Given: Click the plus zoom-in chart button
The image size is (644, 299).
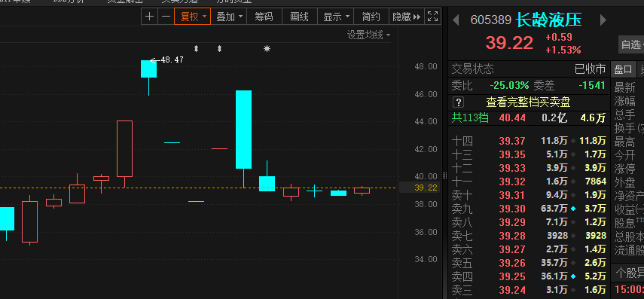Looking at the screenshot, I should 149,17.
